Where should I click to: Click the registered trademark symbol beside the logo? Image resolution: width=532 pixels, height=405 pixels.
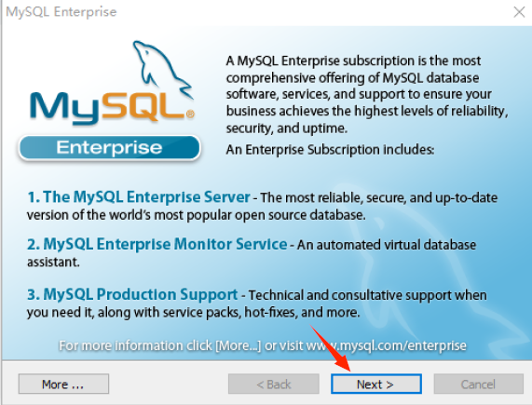190,115
